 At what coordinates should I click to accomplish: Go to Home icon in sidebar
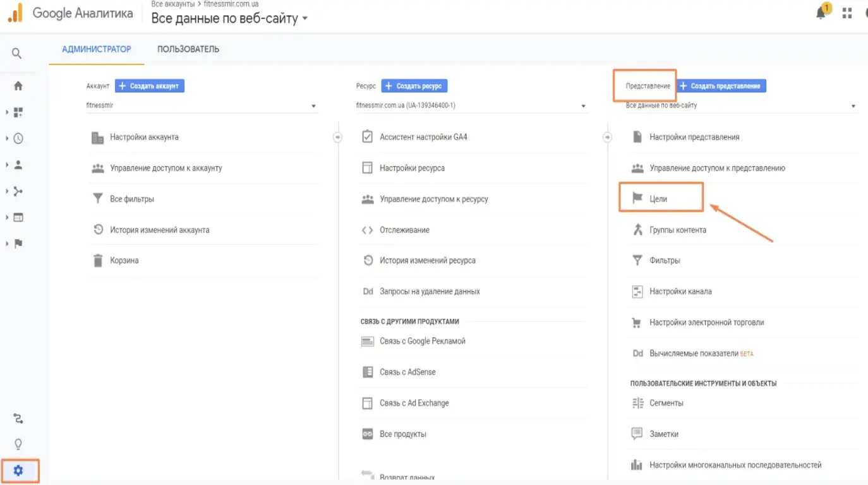click(18, 86)
